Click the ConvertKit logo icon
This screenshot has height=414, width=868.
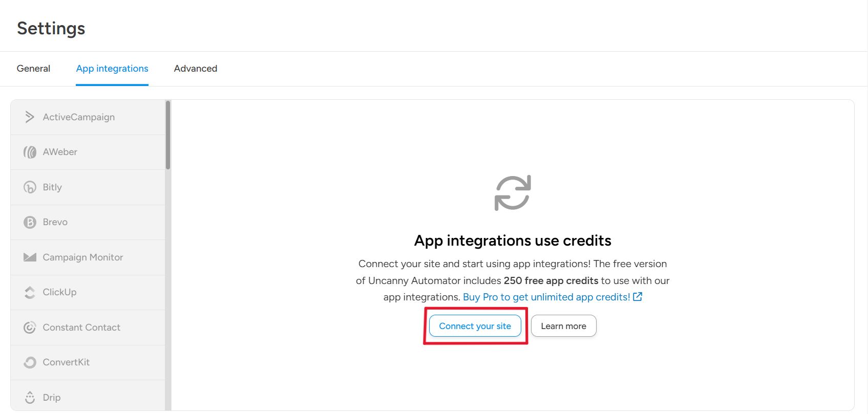[x=30, y=362]
